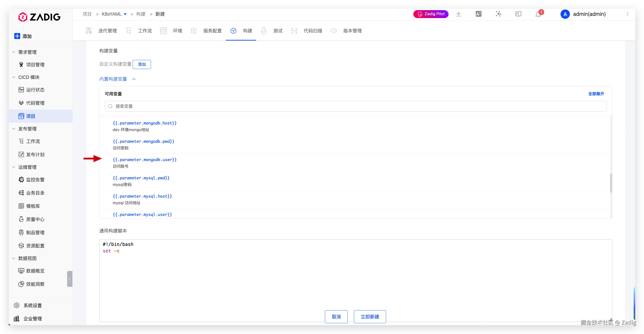Click the dots cluster icon in header
Image resolution: width=644 pixels, height=334 pixels.
click(x=499, y=14)
